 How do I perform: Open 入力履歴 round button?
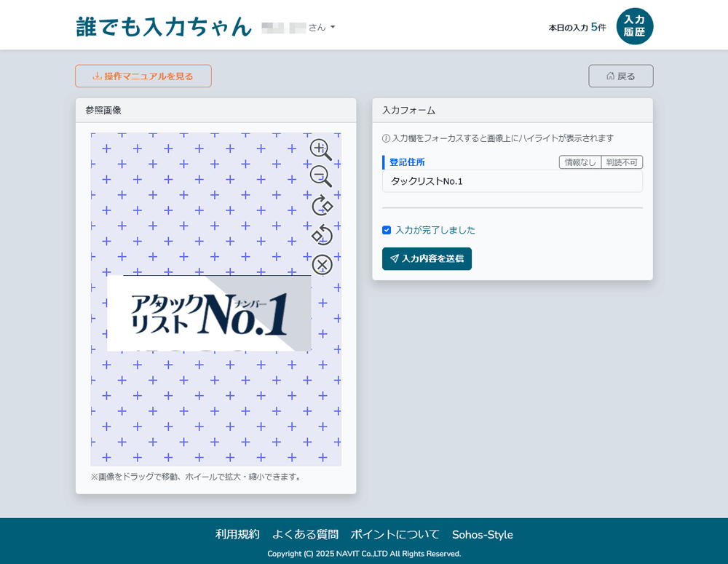[x=634, y=26]
